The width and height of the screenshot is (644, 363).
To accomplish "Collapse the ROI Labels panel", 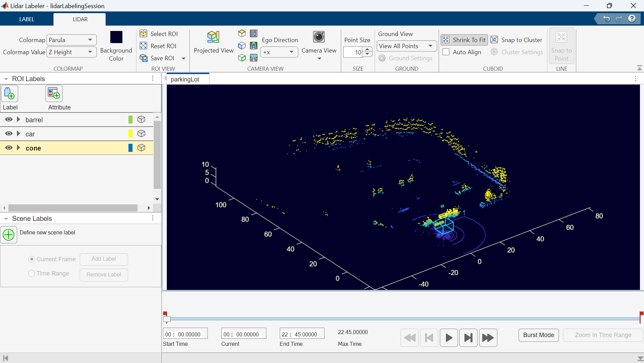I will click(x=6, y=79).
